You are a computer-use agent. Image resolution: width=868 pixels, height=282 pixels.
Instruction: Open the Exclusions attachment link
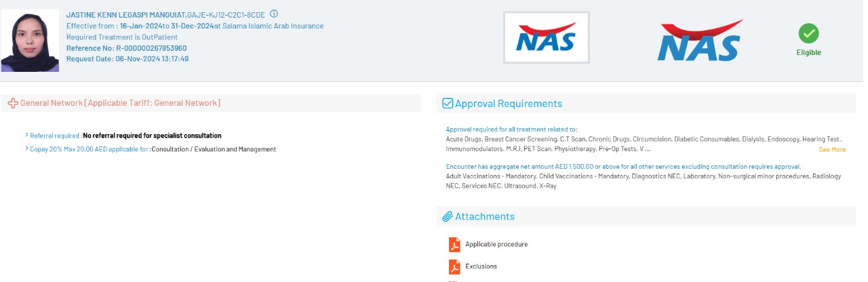click(x=481, y=266)
